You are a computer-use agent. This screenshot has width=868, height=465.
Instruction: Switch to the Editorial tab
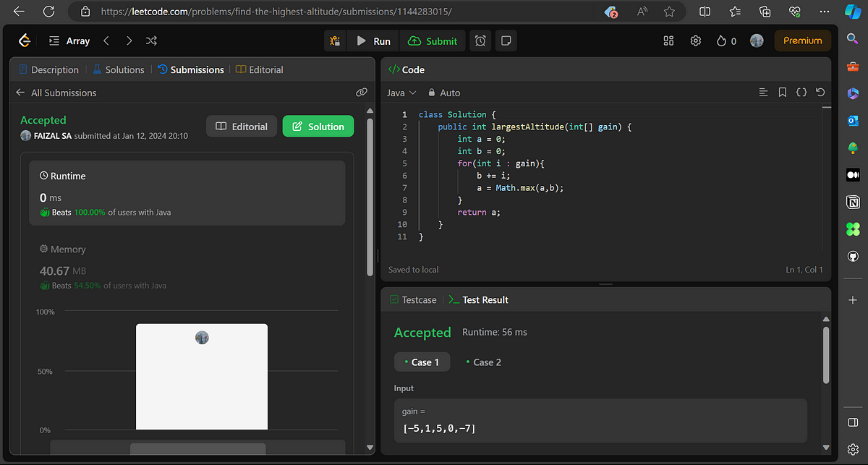pyautogui.click(x=260, y=69)
